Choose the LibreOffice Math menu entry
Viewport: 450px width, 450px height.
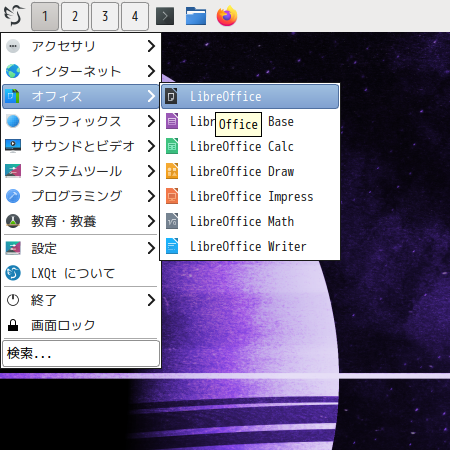pyautogui.click(x=250, y=221)
